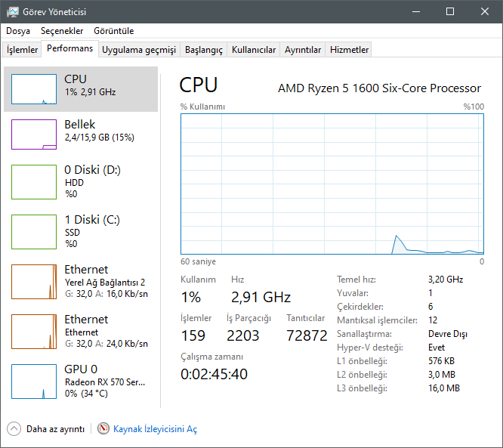
Task: Go to the Başlangıç tab
Action: pyautogui.click(x=204, y=50)
